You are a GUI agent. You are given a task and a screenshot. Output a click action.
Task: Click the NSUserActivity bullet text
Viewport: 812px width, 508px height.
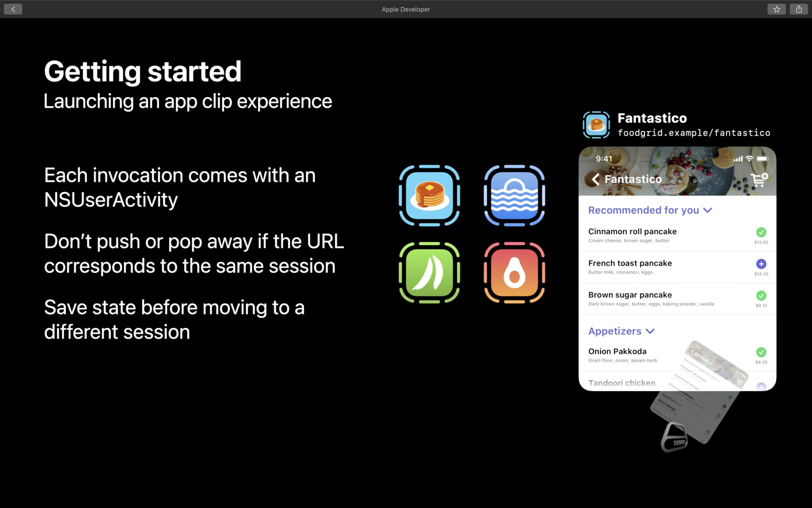180,187
